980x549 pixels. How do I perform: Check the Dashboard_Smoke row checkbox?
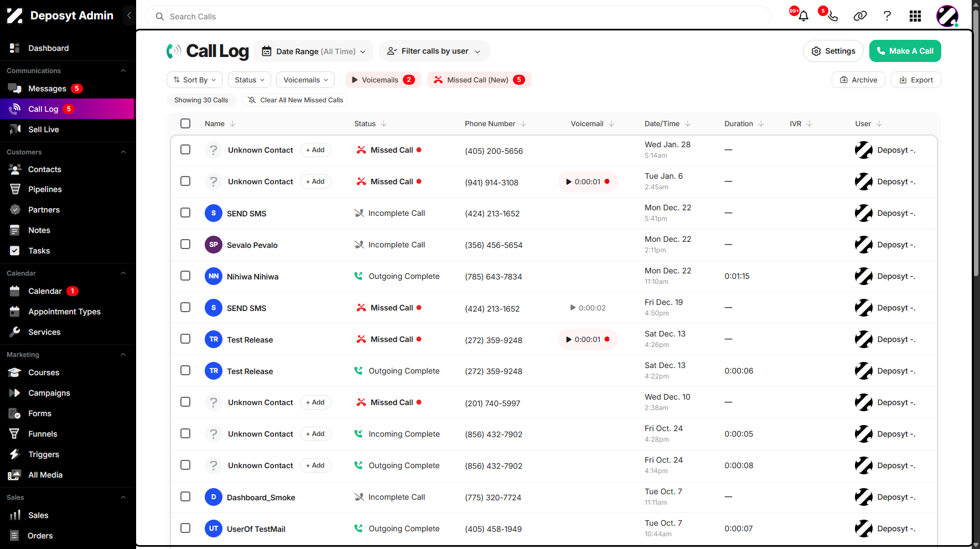pos(185,496)
